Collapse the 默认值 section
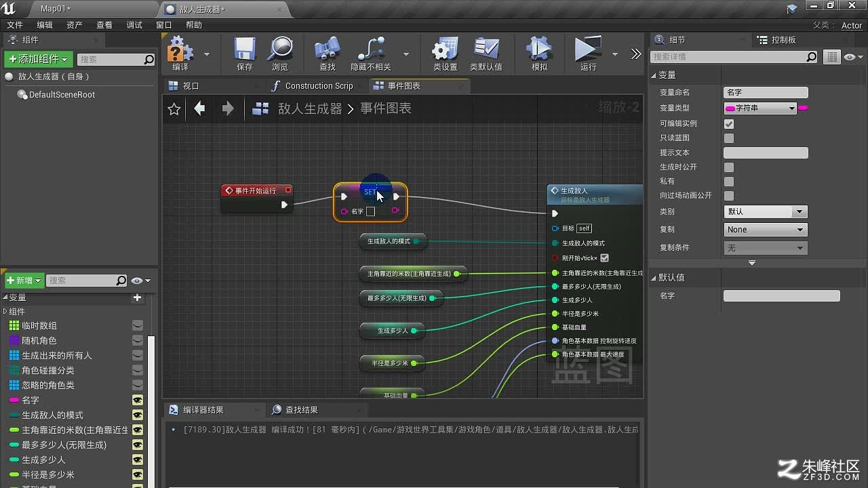Screen dimensions: 868x488 point(654,278)
